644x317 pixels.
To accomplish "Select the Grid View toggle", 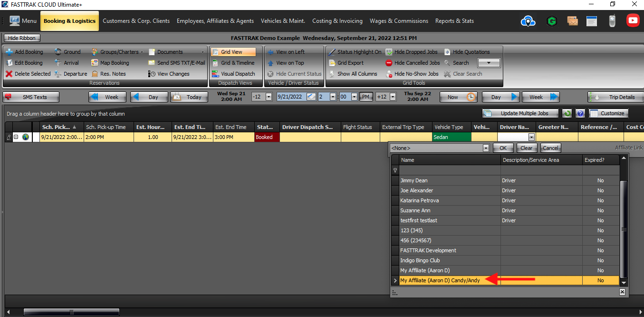I will 233,52.
